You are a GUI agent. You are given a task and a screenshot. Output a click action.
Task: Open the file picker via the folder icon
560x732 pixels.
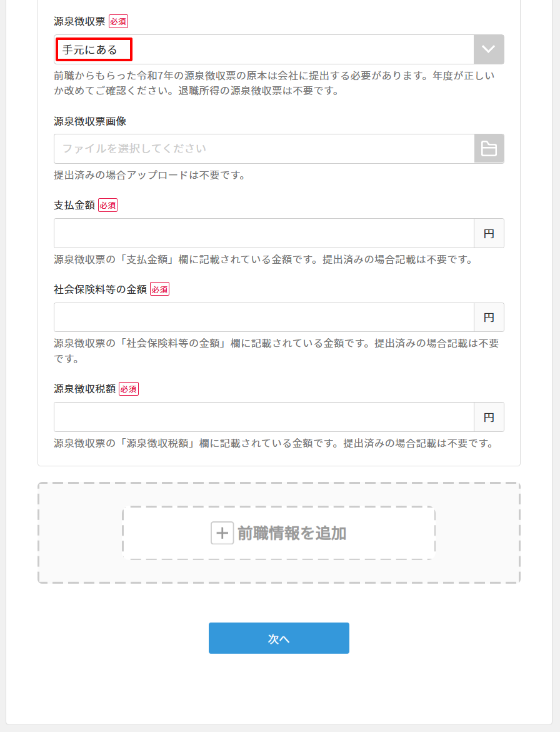[x=489, y=148]
